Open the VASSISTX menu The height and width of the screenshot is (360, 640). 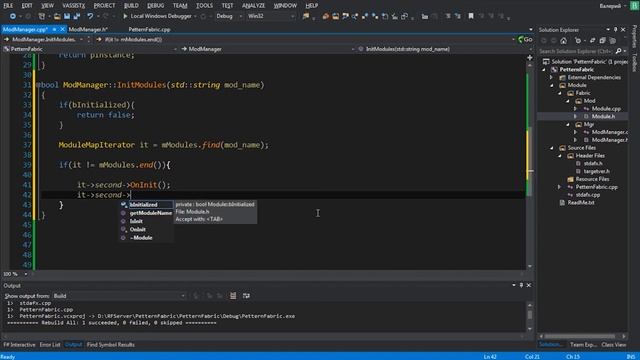pyautogui.click(x=74, y=6)
